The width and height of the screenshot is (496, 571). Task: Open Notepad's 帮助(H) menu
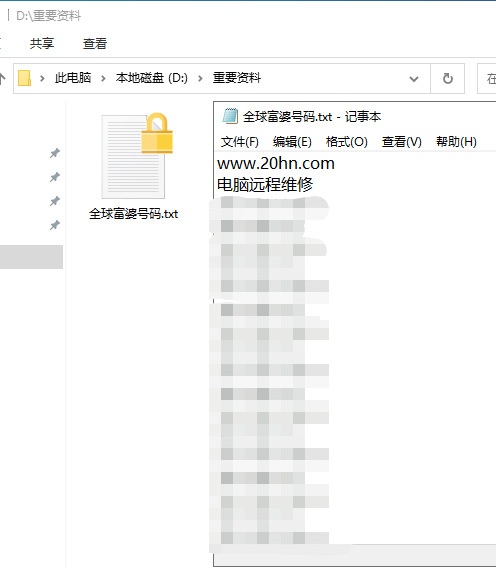point(456,142)
